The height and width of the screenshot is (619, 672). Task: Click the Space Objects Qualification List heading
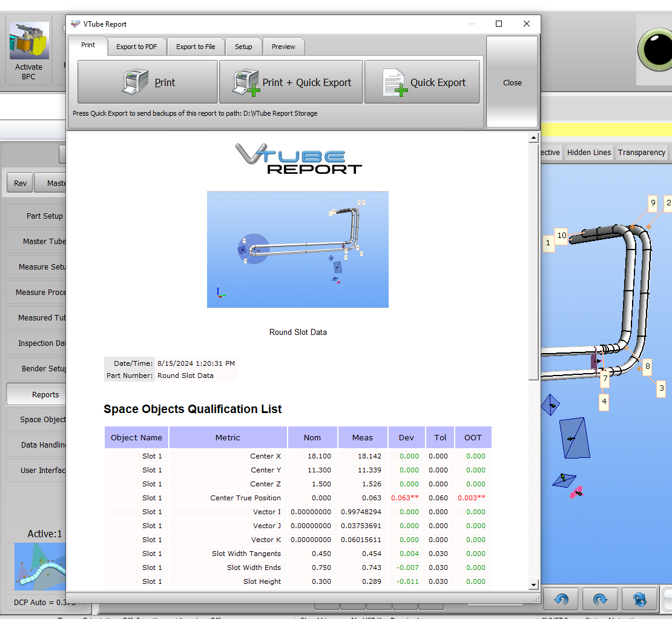point(193,409)
